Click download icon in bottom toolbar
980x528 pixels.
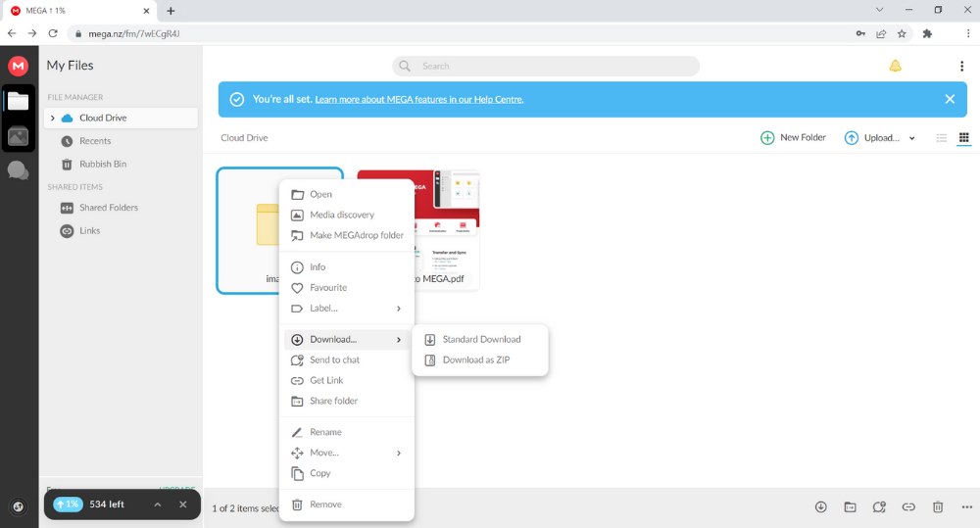(820, 507)
